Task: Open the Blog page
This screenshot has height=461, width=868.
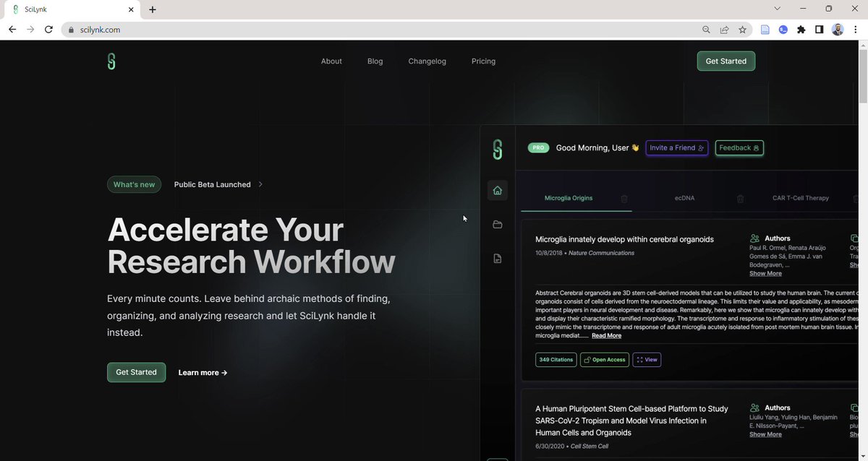Action: tap(375, 61)
